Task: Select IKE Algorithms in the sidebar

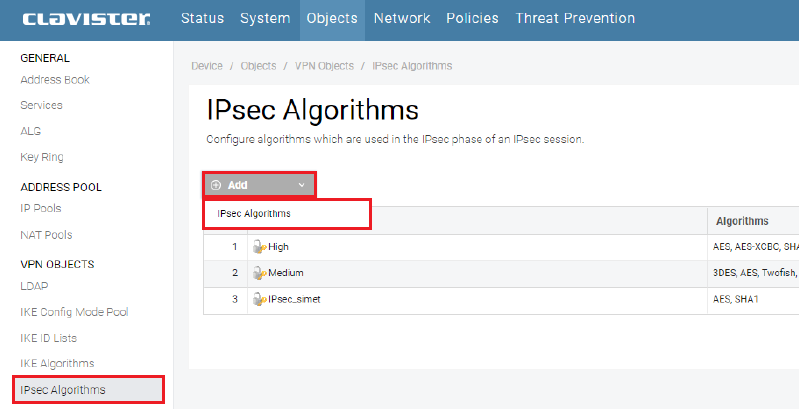Action: tap(57, 363)
